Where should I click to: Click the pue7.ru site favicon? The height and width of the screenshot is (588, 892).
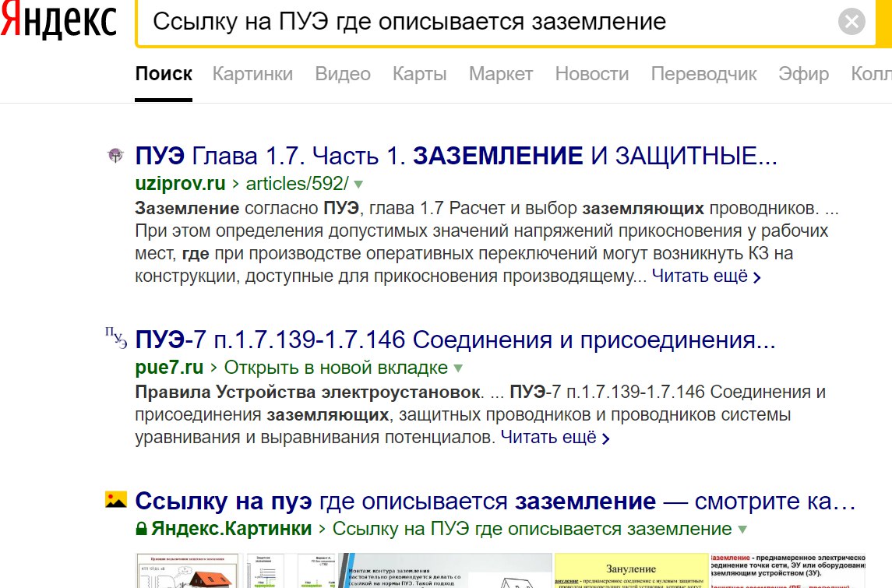pyautogui.click(x=116, y=338)
